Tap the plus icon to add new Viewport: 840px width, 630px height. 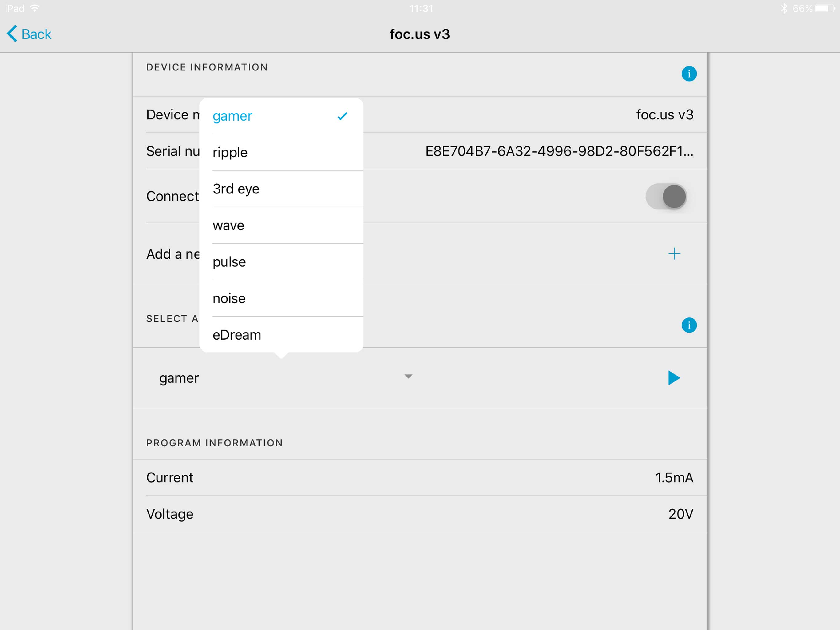[x=674, y=253]
